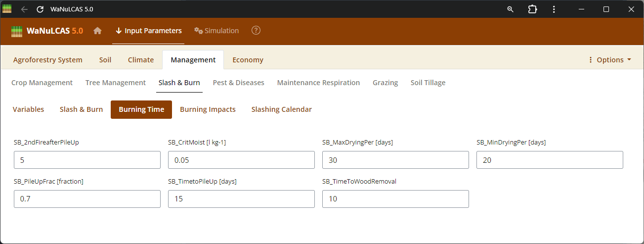Open Input Parameters menu
Screen dimensions: 644x244
[148, 31]
